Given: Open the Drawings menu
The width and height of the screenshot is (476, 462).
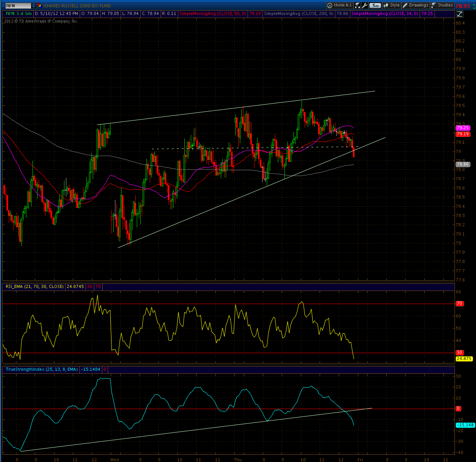Looking at the screenshot, I should point(415,5).
